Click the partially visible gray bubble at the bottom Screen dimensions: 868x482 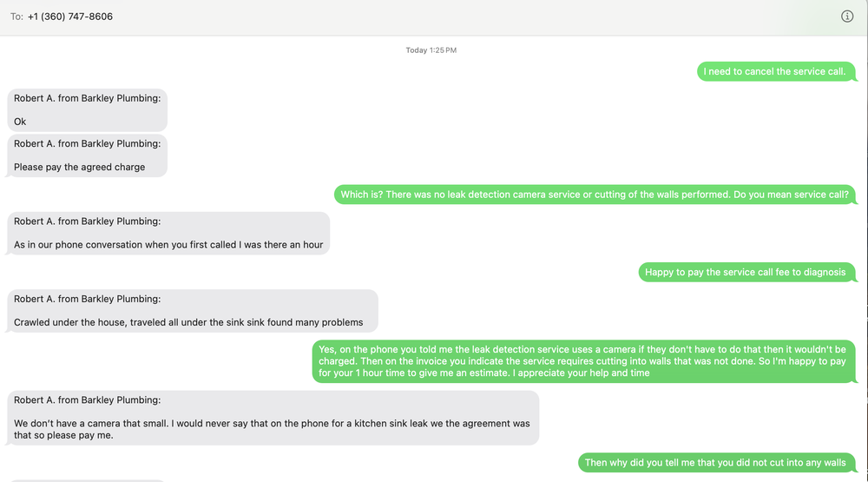87,479
